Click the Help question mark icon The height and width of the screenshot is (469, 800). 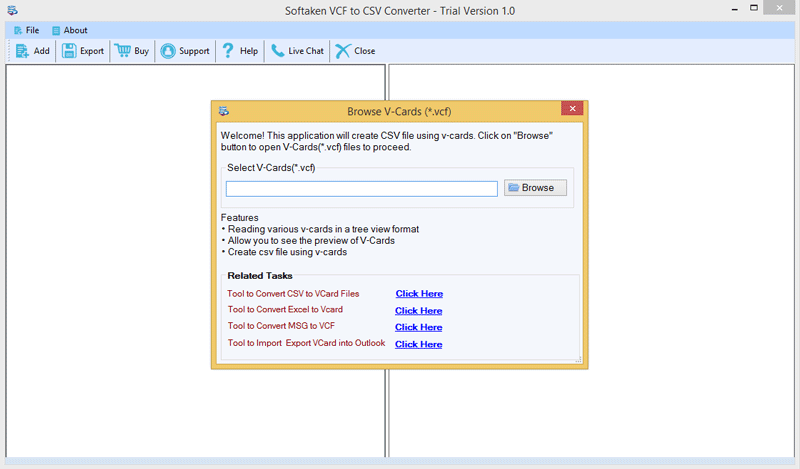[x=228, y=51]
